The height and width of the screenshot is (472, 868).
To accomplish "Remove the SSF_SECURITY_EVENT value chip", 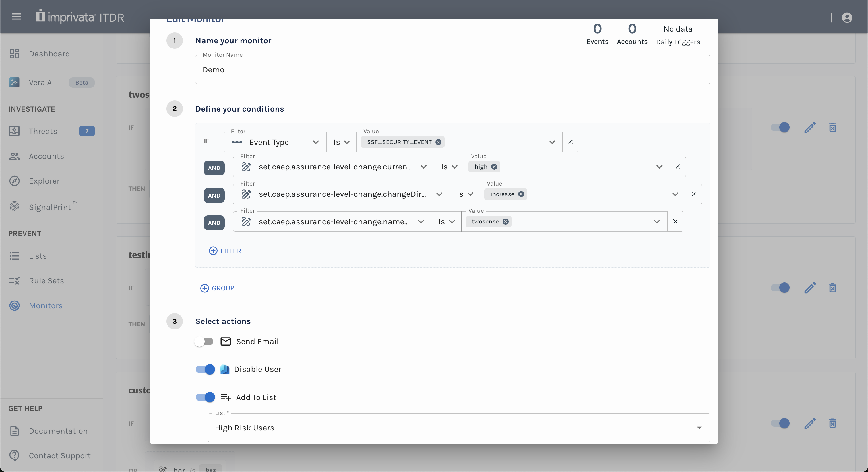I will click(438, 142).
